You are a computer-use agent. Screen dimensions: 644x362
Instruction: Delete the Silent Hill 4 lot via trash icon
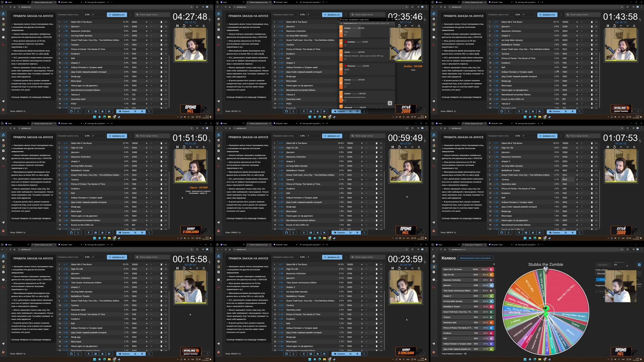162,22
